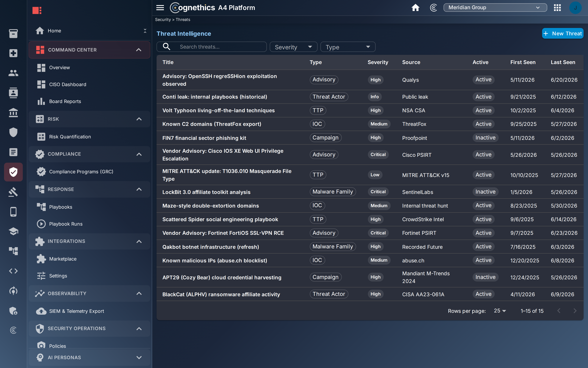Go to the next page of threats
Screen dimensions: 588x368
pos(575,311)
